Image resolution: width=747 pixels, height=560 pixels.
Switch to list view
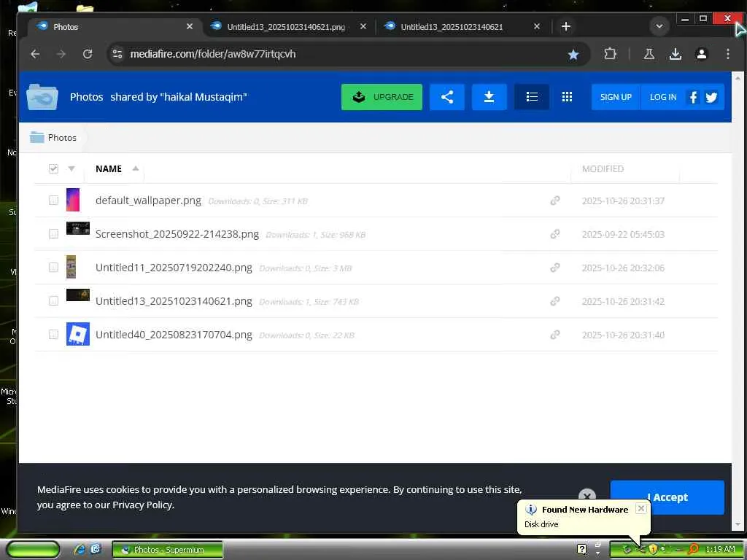point(532,97)
